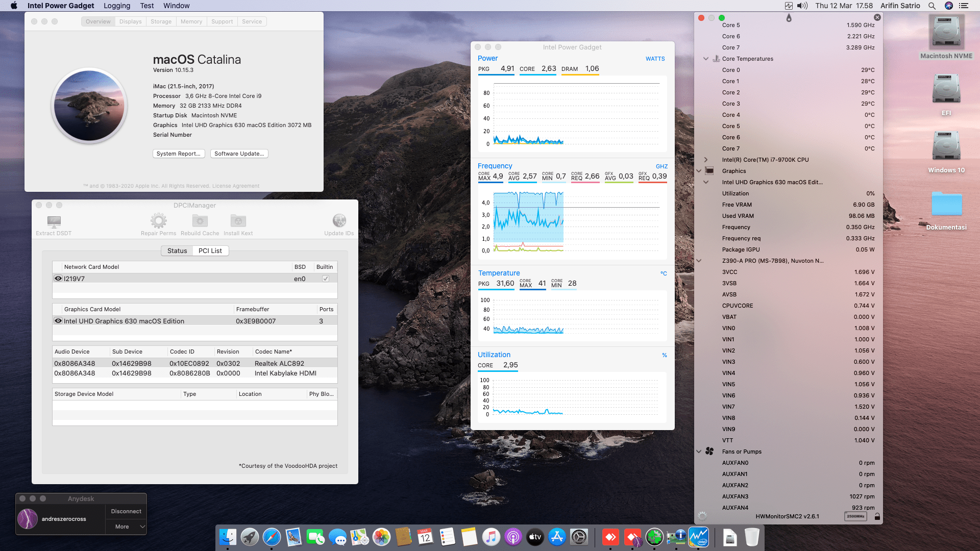The image size is (980, 551).
Task: Open Safari from the dock
Action: point(272,537)
